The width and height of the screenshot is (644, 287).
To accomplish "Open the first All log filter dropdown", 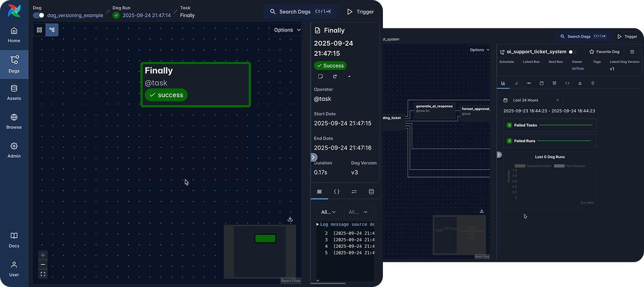I will tap(328, 212).
